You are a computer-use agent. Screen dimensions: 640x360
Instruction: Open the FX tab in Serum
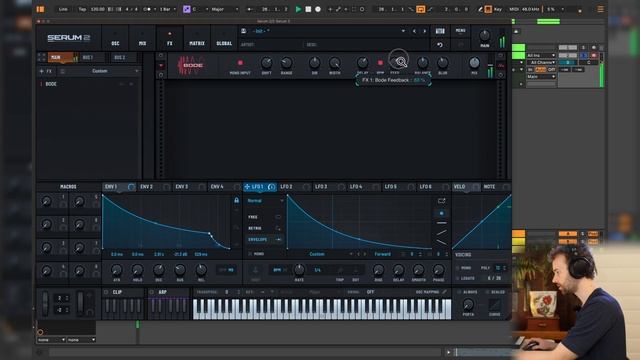(170, 38)
